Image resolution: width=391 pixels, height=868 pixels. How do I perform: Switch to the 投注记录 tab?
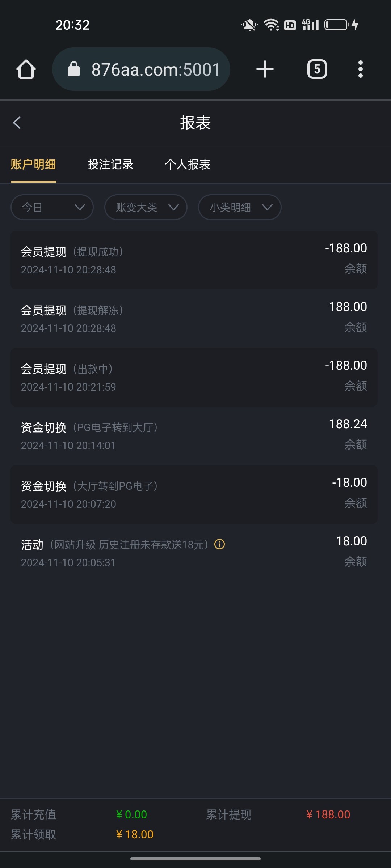(x=110, y=165)
